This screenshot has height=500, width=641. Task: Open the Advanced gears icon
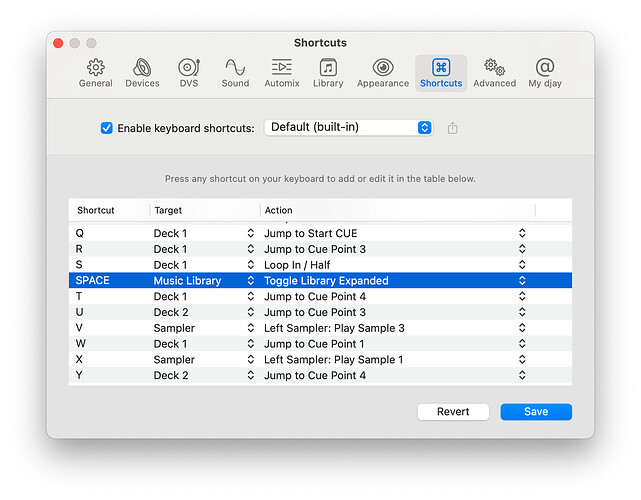(494, 68)
